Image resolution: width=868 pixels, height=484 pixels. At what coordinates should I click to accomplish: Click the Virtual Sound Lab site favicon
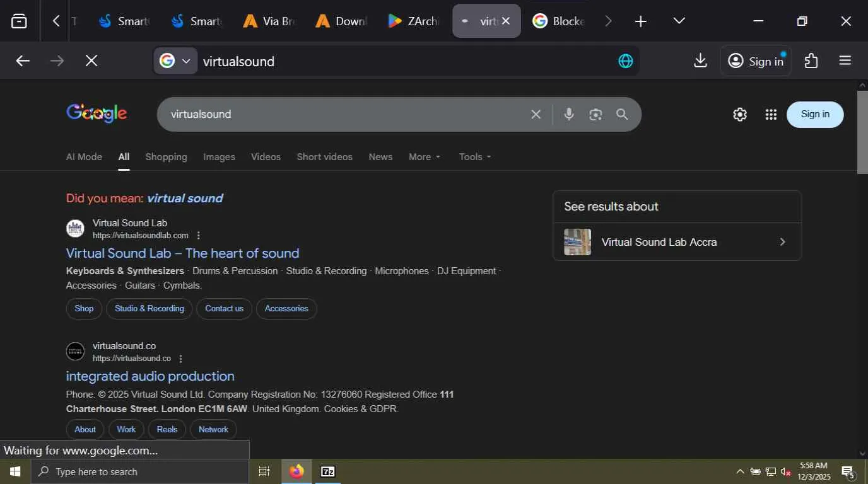[x=75, y=229]
